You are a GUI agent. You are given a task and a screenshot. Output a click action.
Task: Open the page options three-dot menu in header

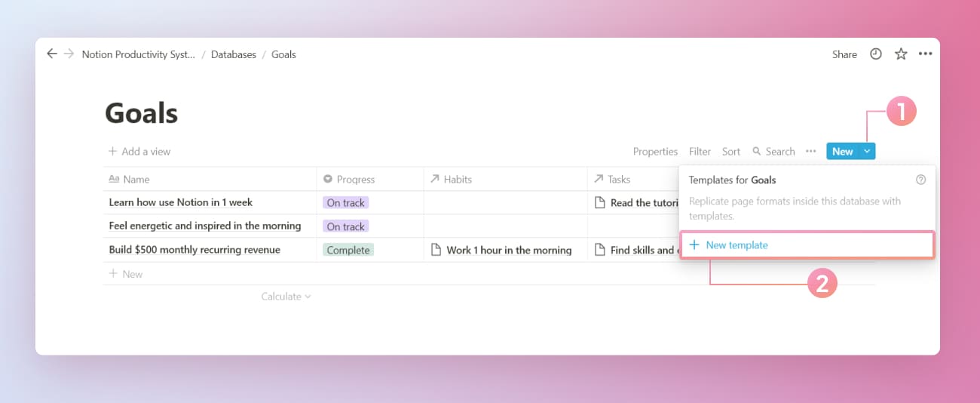[x=926, y=54]
